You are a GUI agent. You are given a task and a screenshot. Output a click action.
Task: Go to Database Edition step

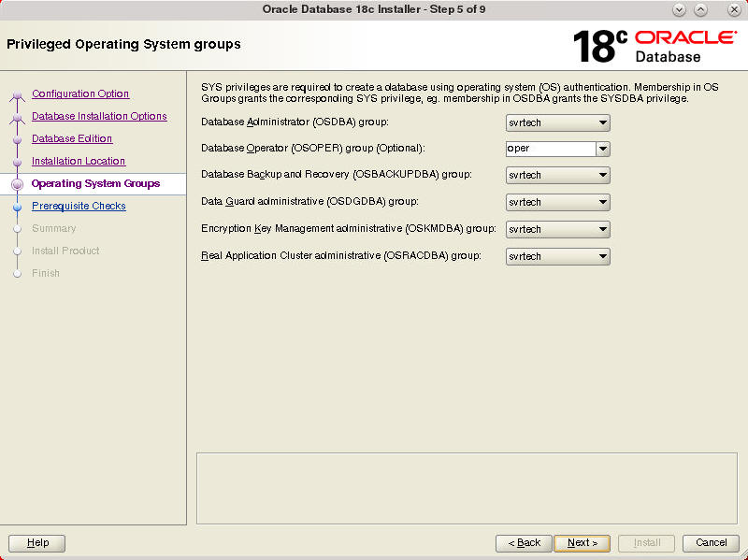tap(72, 138)
